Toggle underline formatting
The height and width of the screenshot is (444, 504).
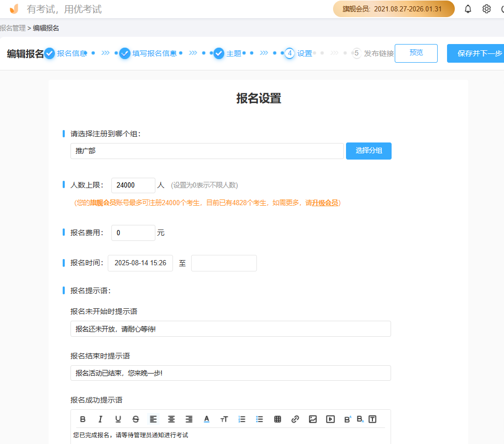point(118,419)
